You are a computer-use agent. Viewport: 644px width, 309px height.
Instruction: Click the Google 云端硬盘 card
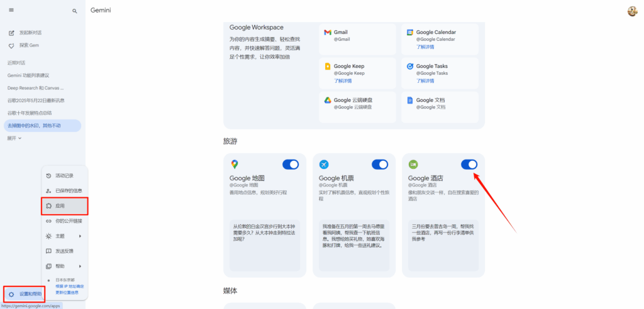click(357, 107)
